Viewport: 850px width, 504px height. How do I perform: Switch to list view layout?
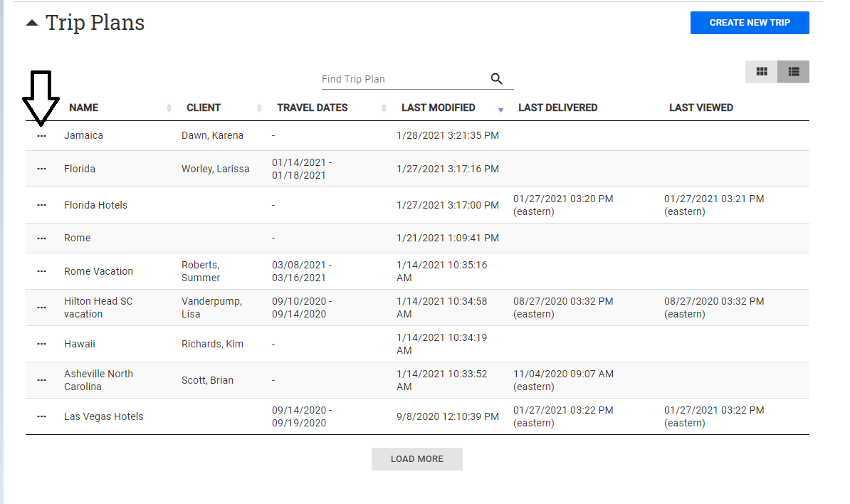tap(793, 72)
